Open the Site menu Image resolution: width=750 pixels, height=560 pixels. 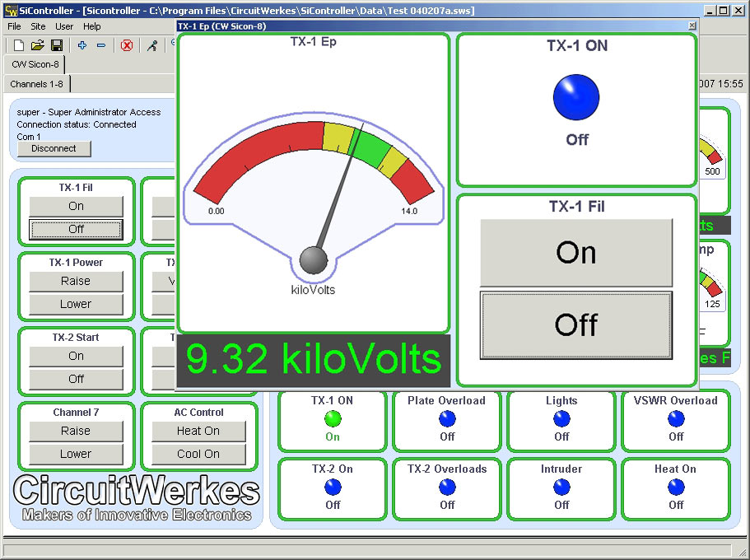[x=38, y=26]
